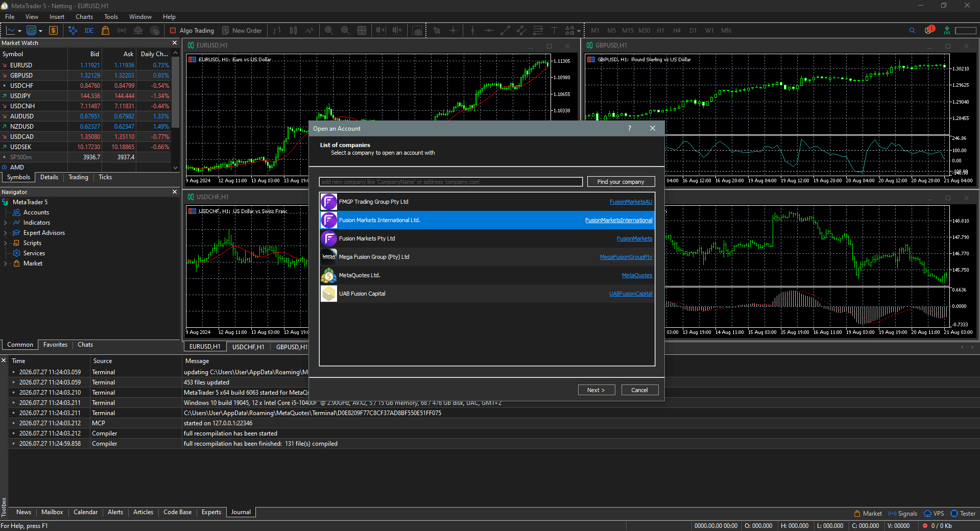This screenshot has width=980, height=531.
Task: Switch to candlestick chart type icon
Action: [x=293, y=31]
